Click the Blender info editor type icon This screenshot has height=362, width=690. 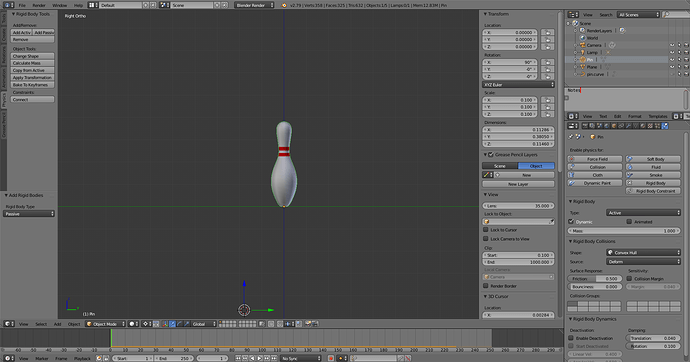tap(9, 5)
